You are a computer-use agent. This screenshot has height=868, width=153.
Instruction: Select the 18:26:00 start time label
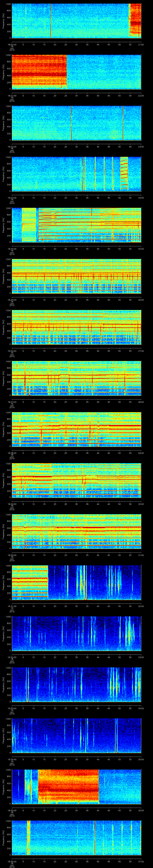(12, 351)
